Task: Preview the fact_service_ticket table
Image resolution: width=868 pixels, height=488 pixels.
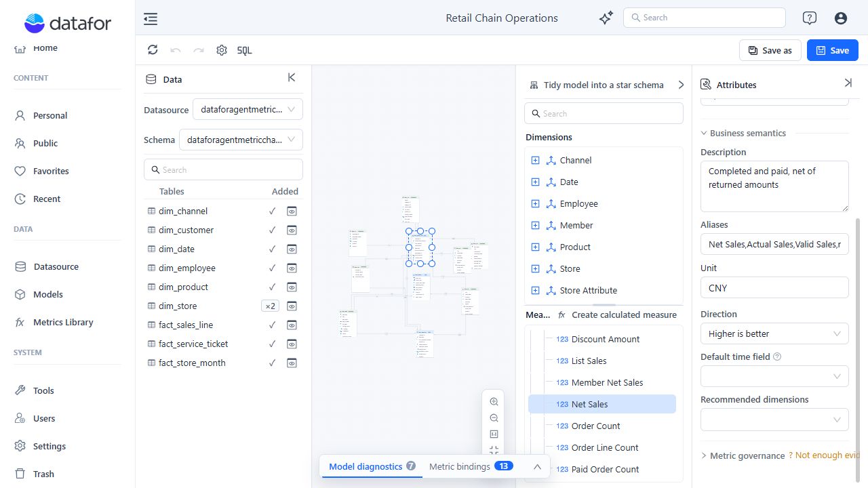Action: point(292,344)
